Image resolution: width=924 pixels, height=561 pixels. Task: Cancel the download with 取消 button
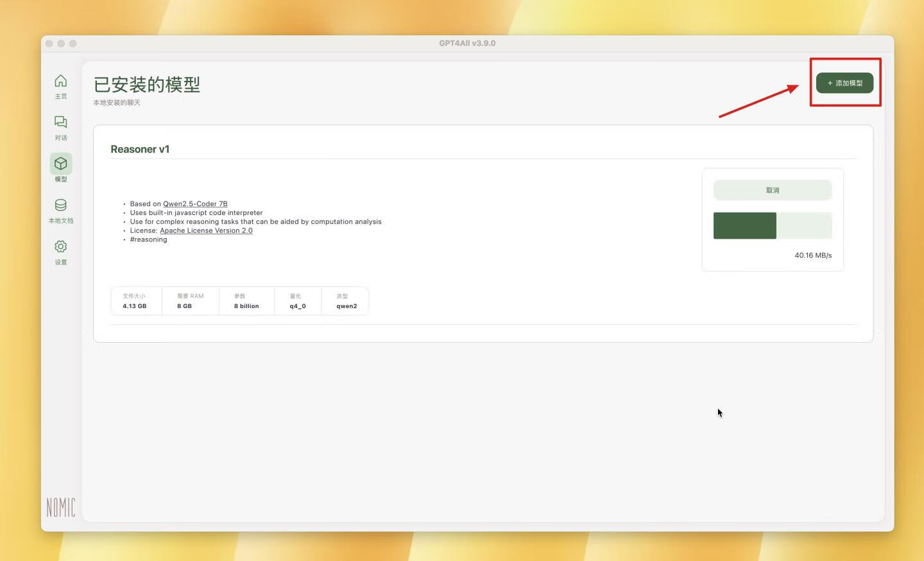(773, 190)
